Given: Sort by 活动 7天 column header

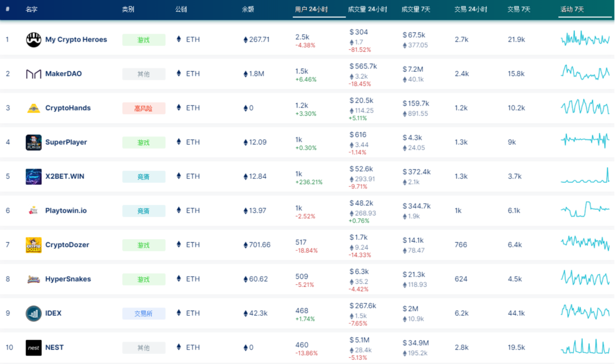Looking at the screenshot, I should point(572,9).
